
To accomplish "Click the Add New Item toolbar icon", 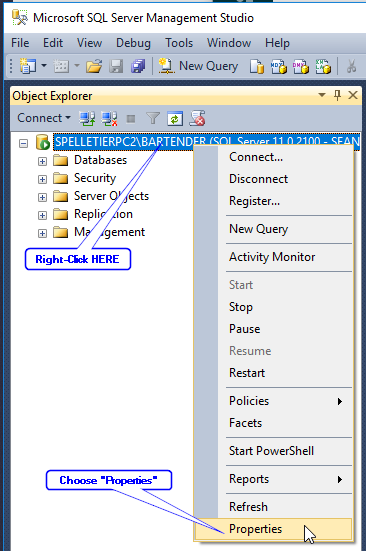I will (x=61, y=66).
